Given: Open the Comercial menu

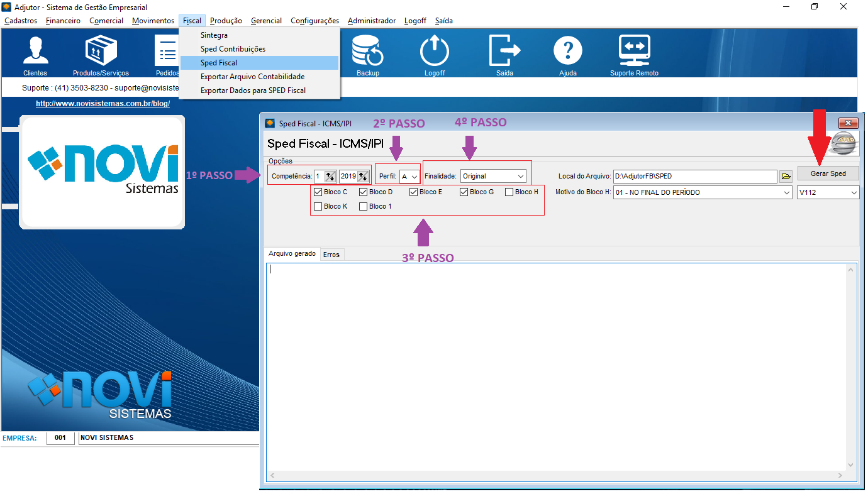Looking at the screenshot, I should [106, 21].
